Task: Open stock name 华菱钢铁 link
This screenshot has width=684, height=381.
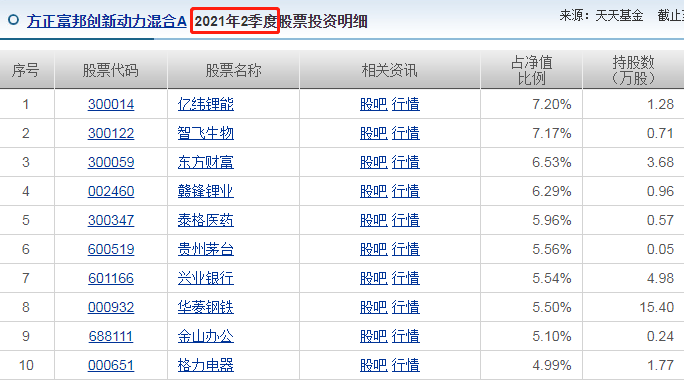Action: pyautogui.click(x=205, y=307)
